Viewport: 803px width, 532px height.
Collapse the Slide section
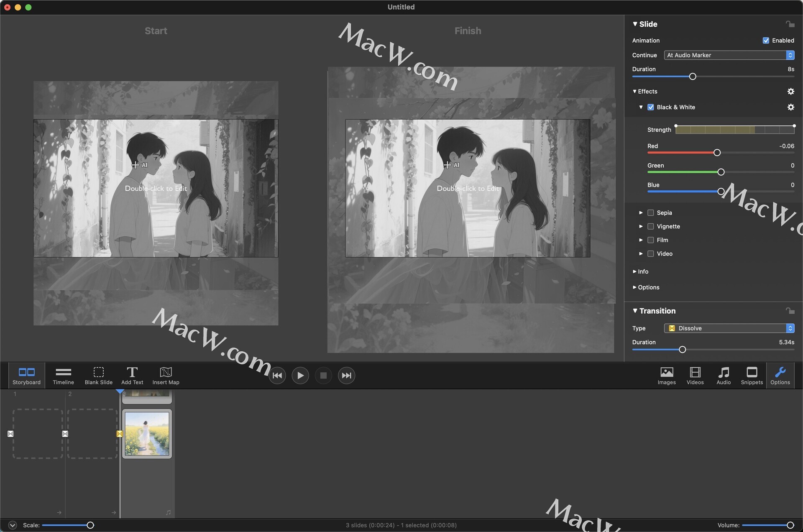point(635,24)
